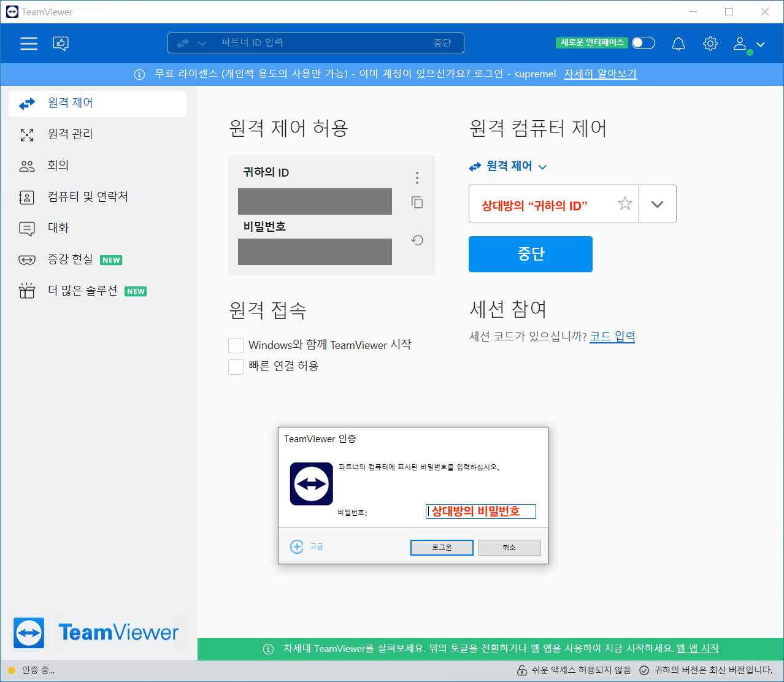Open the settings gear
The height and width of the screenshot is (682, 784).
tap(710, 43)
